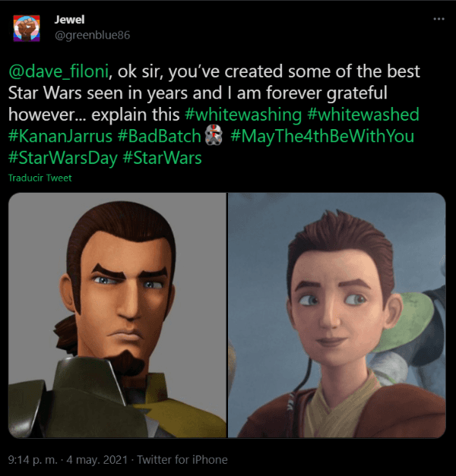Open the @greenblue86 handle
Image resolution: width=456 pixels, height=476 pixels.
[x=92, y=35]
